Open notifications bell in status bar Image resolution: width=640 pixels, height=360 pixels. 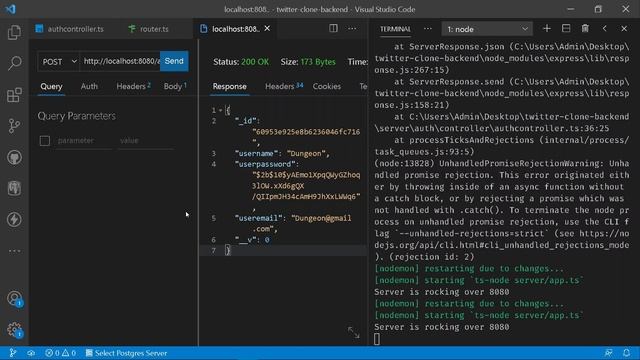(626, 353)
